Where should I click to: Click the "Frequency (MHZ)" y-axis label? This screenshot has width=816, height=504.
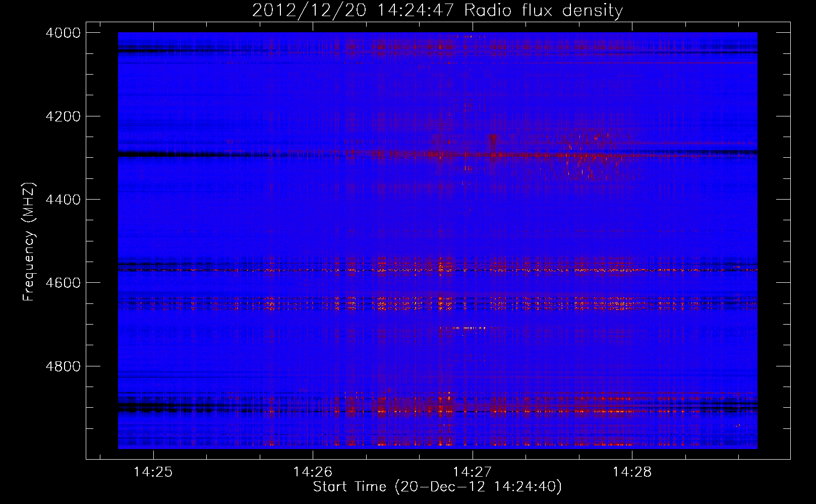point(29,242)
